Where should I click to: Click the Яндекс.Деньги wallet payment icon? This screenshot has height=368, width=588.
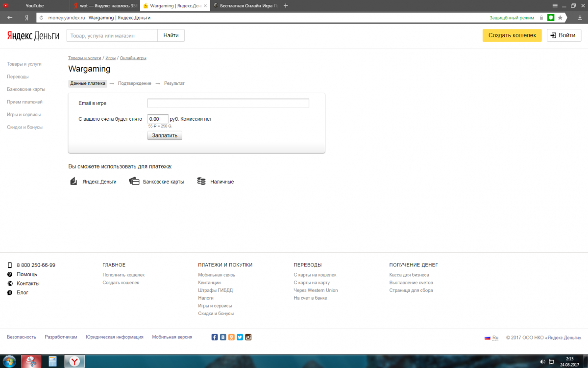tap(73, 182)
